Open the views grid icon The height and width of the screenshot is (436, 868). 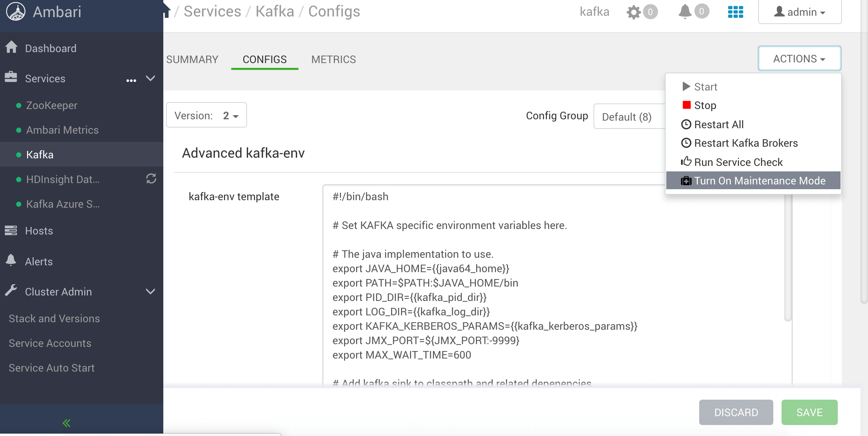tap(736, 12)
